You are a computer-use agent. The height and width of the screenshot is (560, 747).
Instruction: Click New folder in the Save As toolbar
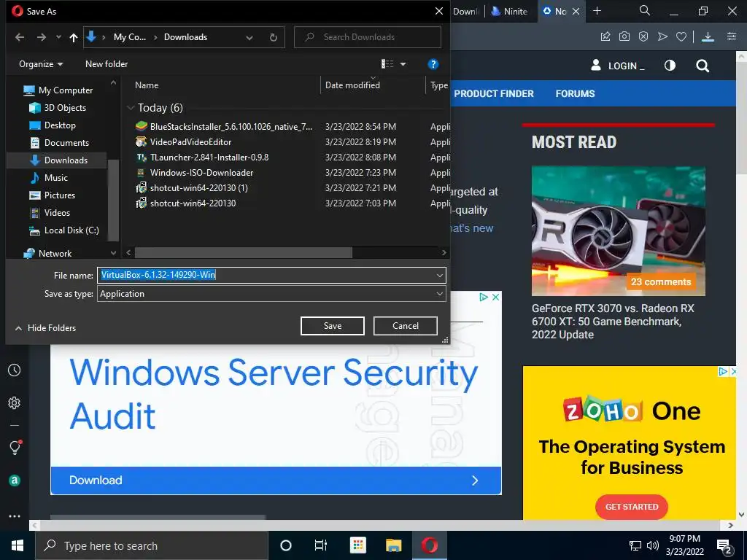(x=107, y=64)
